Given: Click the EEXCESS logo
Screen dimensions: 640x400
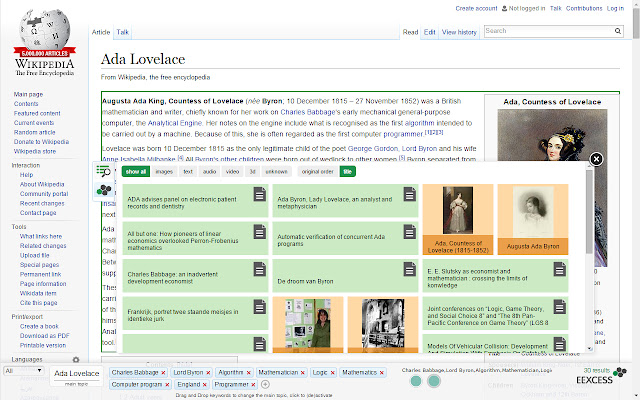Looking at the screenshot, I should [601, 376].
